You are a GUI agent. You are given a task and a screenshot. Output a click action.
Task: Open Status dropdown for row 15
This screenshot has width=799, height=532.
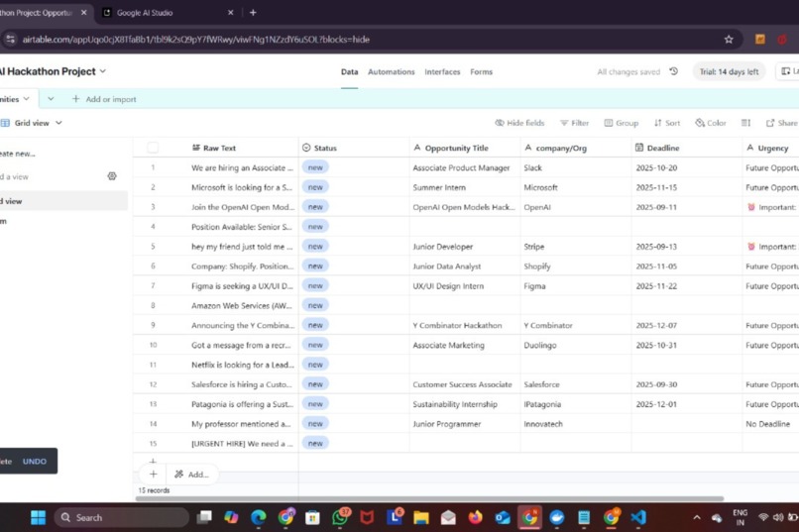(x=315, y=444)
